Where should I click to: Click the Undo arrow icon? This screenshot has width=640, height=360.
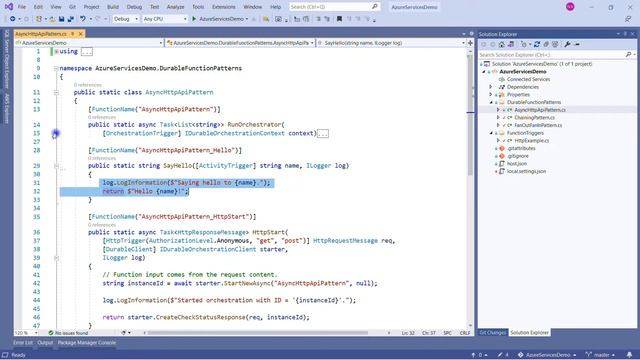[x=83, y=19]
